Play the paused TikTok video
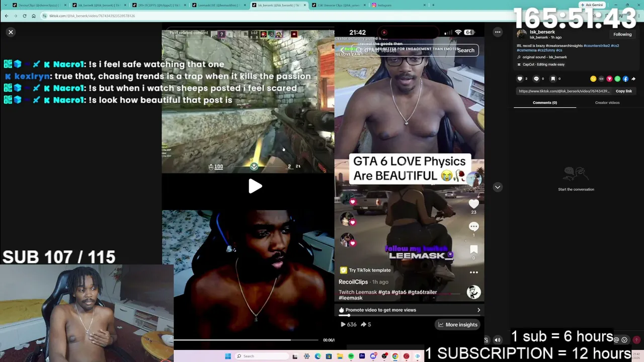The width and height of the screenshot is (644, 362). point(255,187)
